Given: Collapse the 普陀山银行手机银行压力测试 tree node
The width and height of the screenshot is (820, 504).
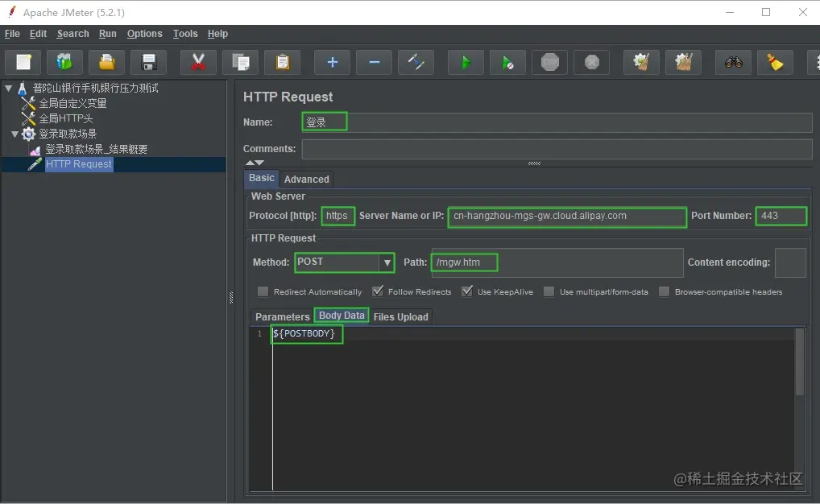Looking at the screenshot, I should click(x=8, y=89).
